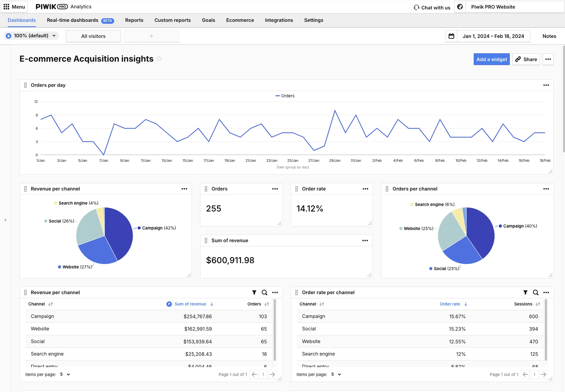Open filter icon in Revenue per channel table

(254, 292)
